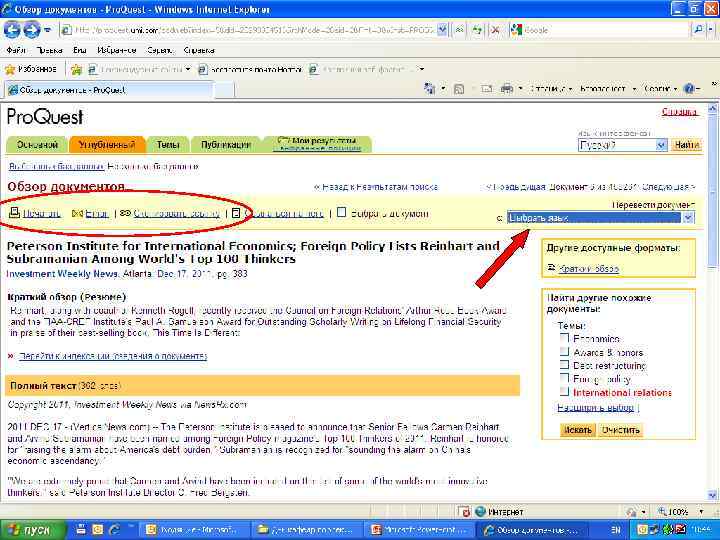The image size is (720, 540).
Task: Open the Избранное menu in menu bar
Action: 117,50
